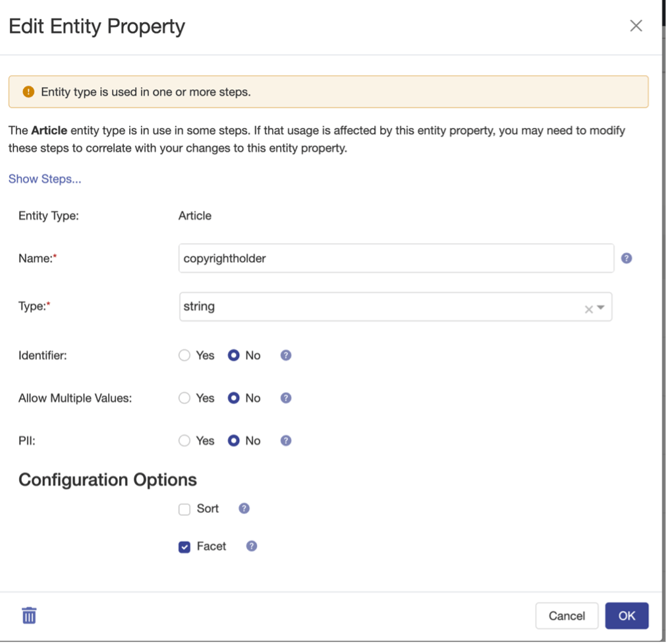Click the Show Steps link
This screenshot has height=644, width=668.
point(45,179)
